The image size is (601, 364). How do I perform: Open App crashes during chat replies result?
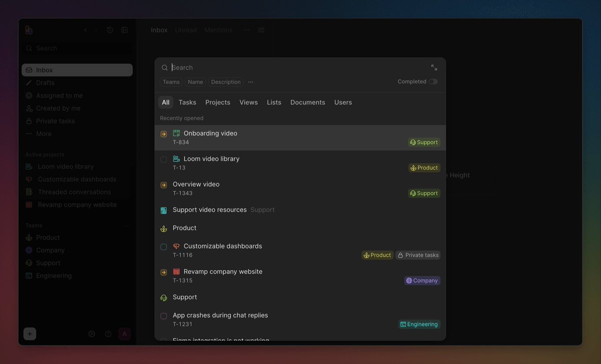[300, 319]
